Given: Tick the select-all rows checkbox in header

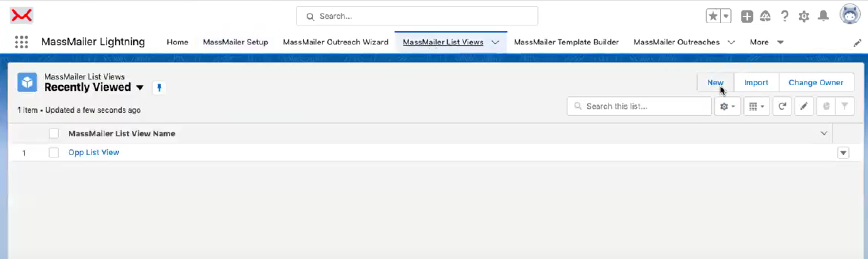Looking at the screenshot, I should pos(54,134).
